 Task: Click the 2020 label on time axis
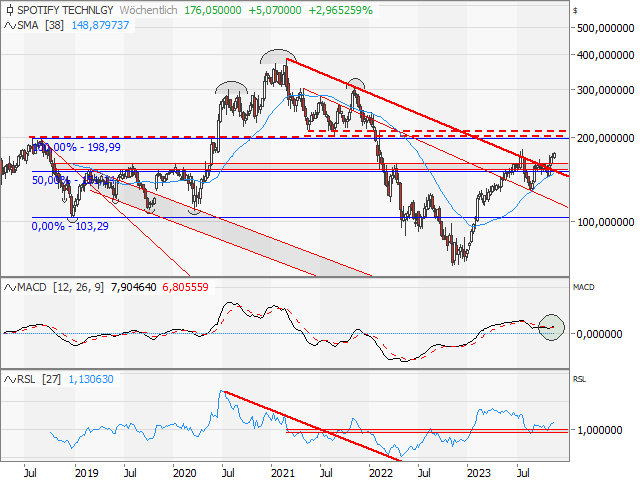(x=184, y=473)
